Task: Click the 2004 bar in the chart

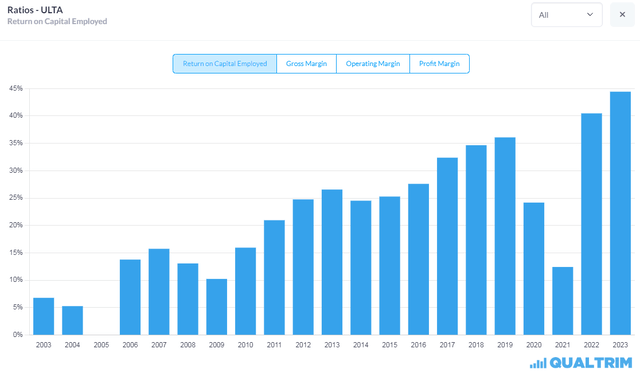Action: pos(72,321)
